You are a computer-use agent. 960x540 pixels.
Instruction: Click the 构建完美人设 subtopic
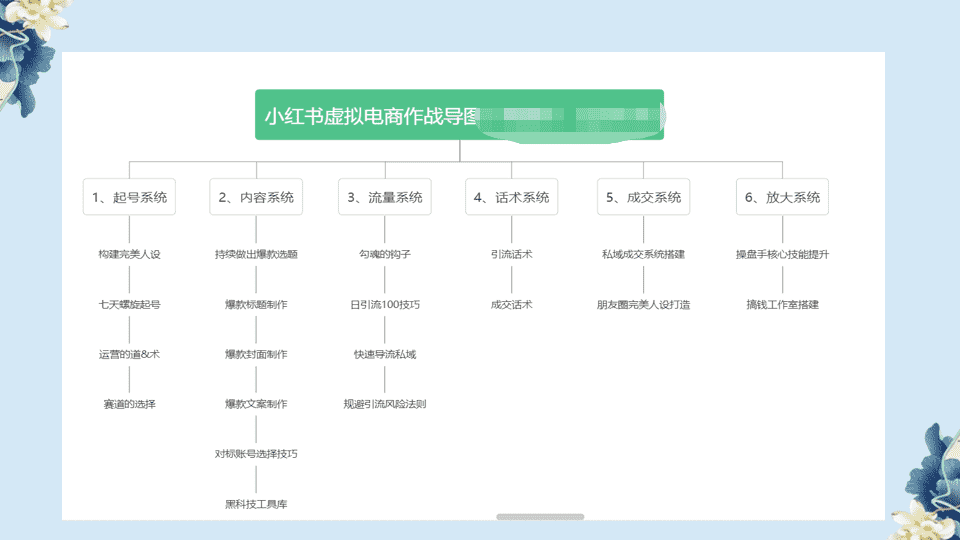pos(129,254)
